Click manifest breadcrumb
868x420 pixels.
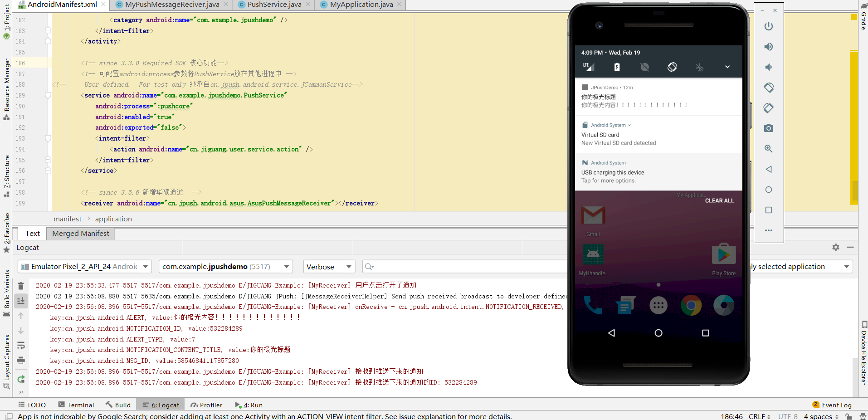pyautogui.click(x=68, y=219)
